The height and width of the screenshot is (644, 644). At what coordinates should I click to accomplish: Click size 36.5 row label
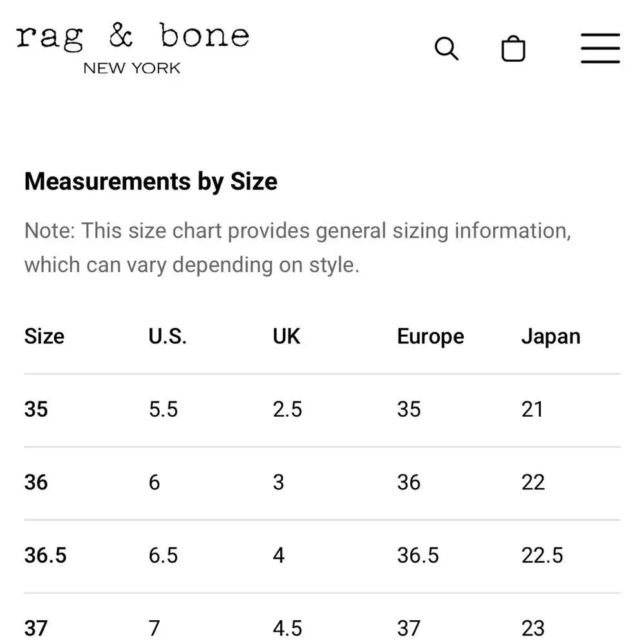coord(45,555)
